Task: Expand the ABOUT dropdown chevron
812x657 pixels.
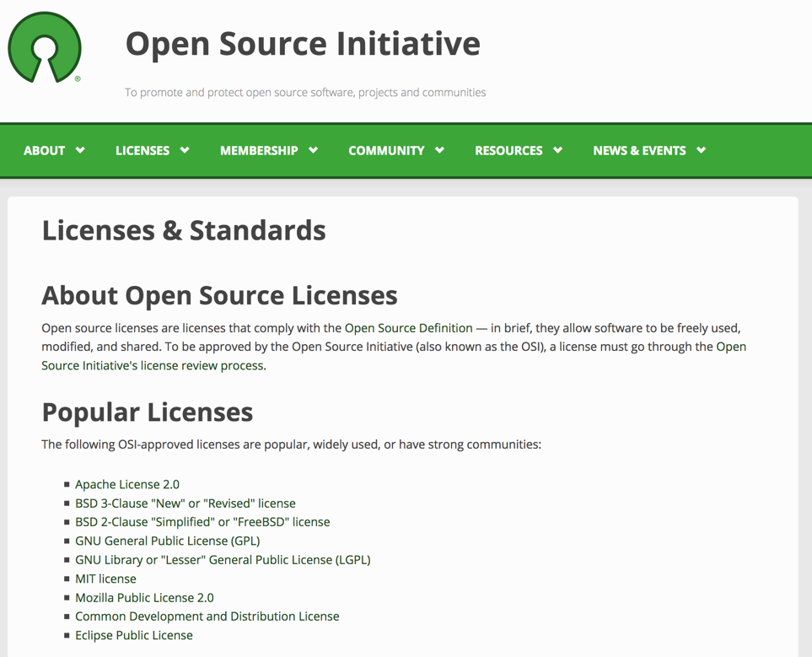Action: click(x=80, y=150)
